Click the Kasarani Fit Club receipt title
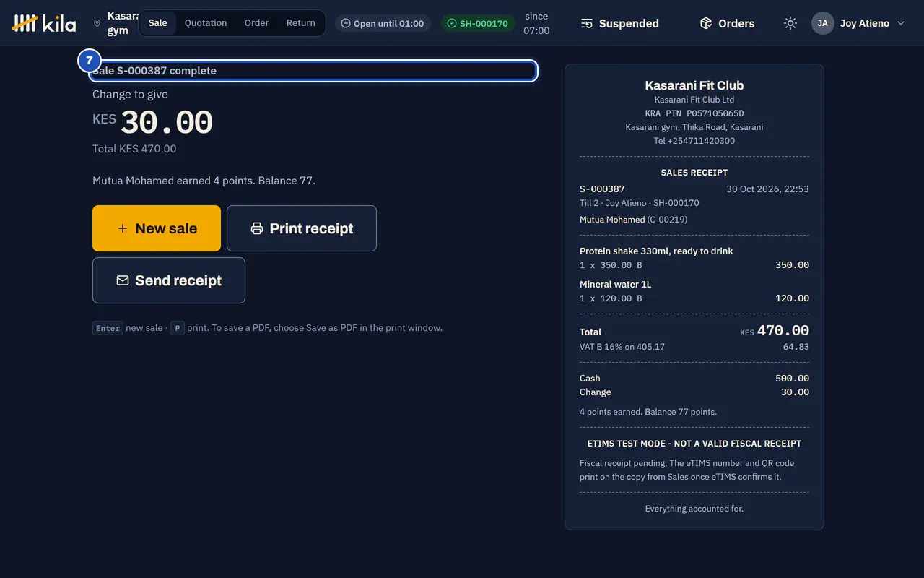The height and width of the screenshot is (578, 924). pos(694,85)
